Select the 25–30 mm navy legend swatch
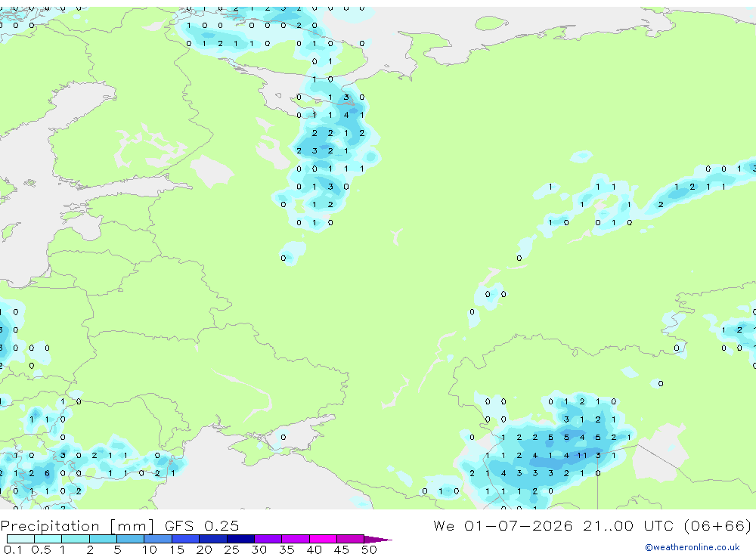This screenshot has height=554, width=756. click(x=240, y=539)
